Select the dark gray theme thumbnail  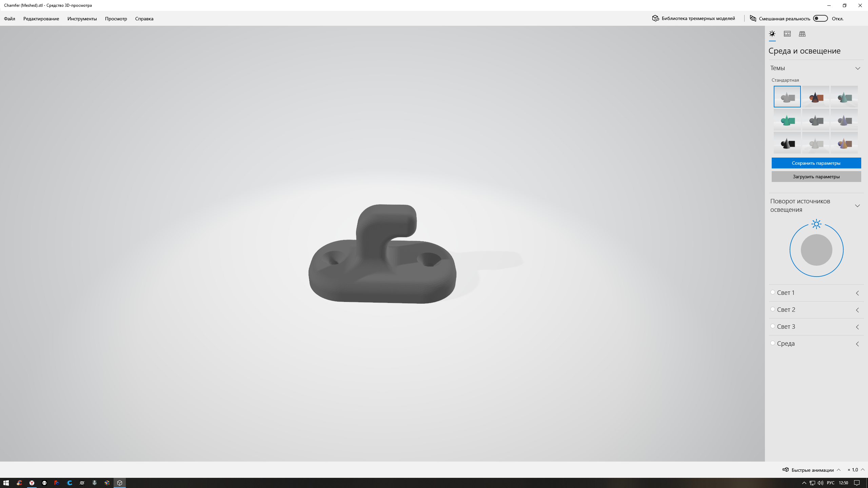(815, 120)
